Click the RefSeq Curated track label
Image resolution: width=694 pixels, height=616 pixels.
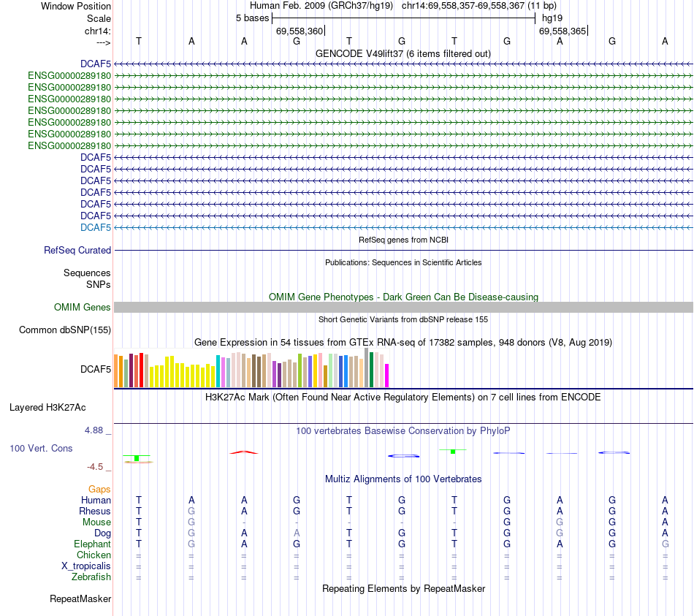[x=77, y=250]
